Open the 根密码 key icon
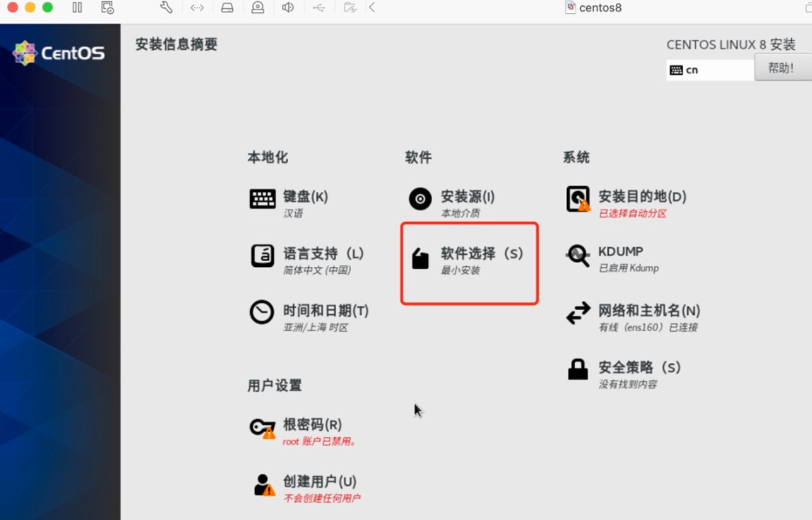The height and width of the screenshot is (520, 812). point(262,428)
